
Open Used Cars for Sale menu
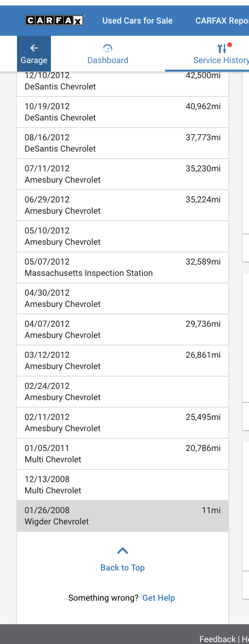[137, 21]
